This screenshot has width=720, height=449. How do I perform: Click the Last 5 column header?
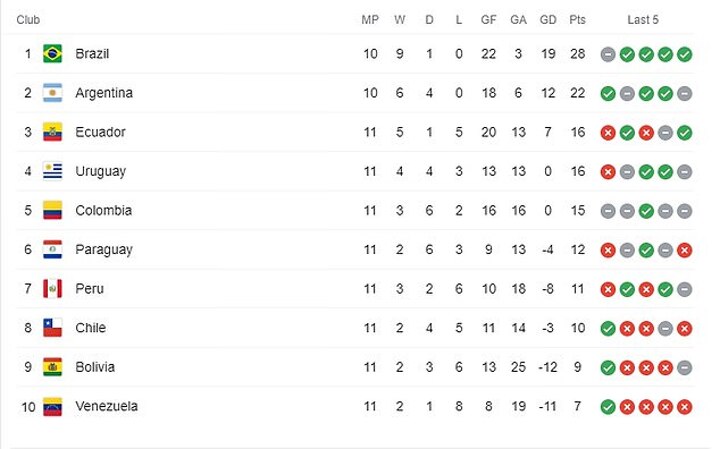coord(643,20)
